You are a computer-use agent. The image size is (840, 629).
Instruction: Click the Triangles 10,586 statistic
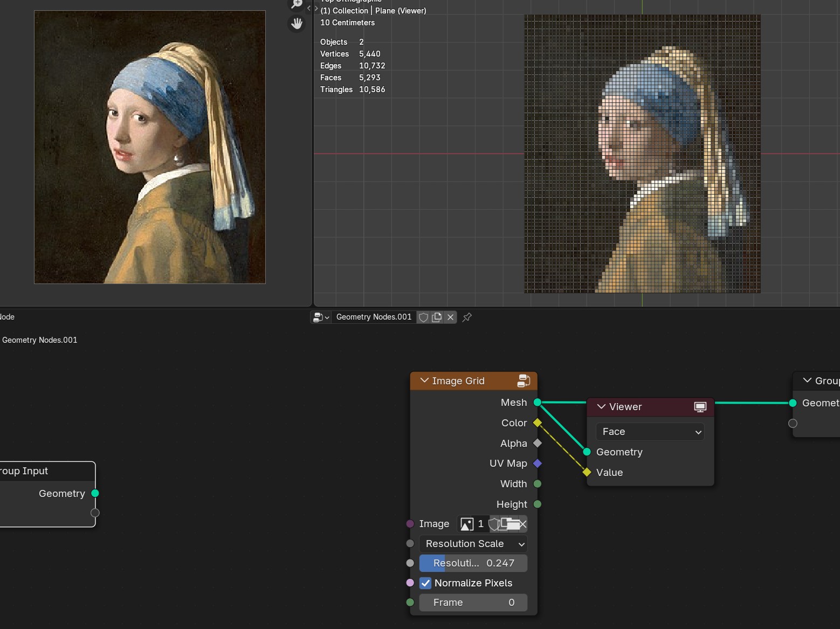click(x=353, y=89)
